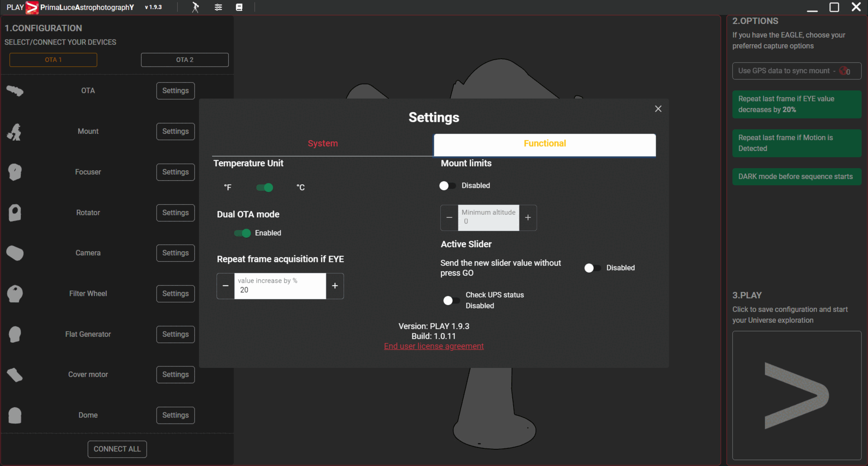This screenshot has width=868, height=466.
Task: Open the sliders settings icon in top toolbar
Action: pos(218,7)
